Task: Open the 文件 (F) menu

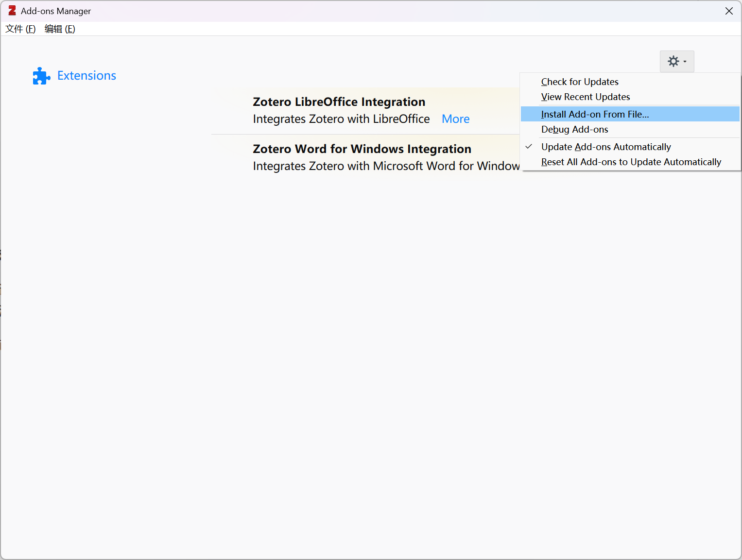Action: [20, 29]
